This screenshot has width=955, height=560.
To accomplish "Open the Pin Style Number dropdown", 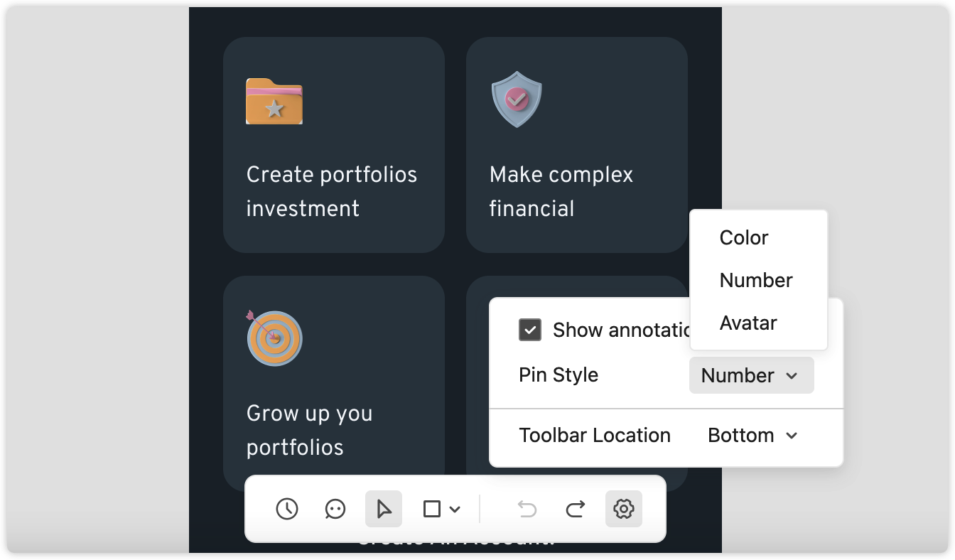I will [x=751, y=375].
